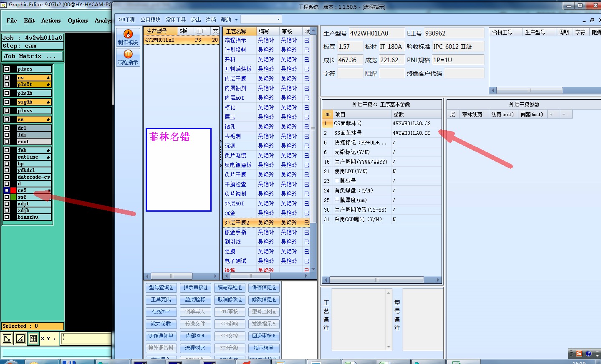Toggle display checkbox for ss2 layer
This screenshot has height=364, width=601.
tap(7, 197)
